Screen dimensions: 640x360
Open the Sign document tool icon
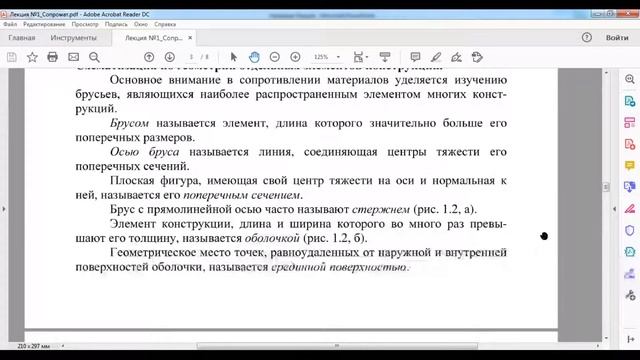[x=456, y=57]
